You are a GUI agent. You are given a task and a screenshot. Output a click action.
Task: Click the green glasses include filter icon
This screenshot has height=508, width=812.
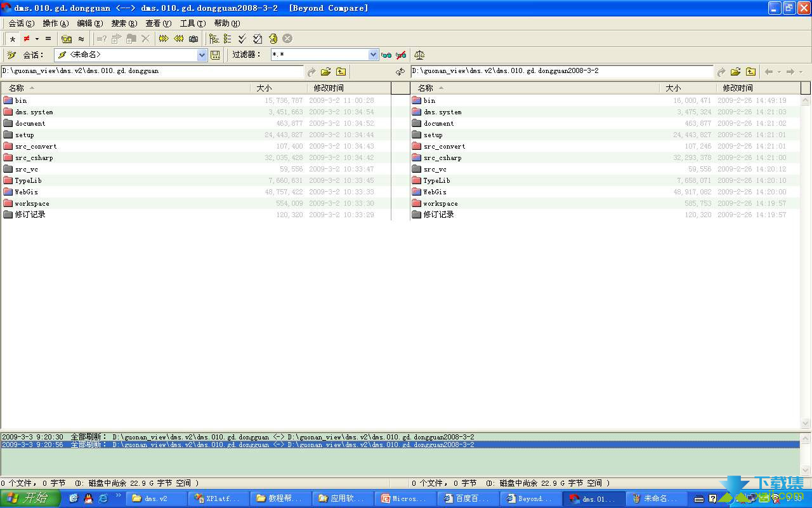386,55
